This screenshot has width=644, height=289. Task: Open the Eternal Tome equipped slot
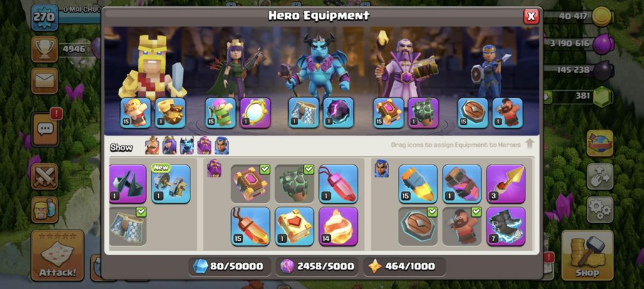[388, 113]
